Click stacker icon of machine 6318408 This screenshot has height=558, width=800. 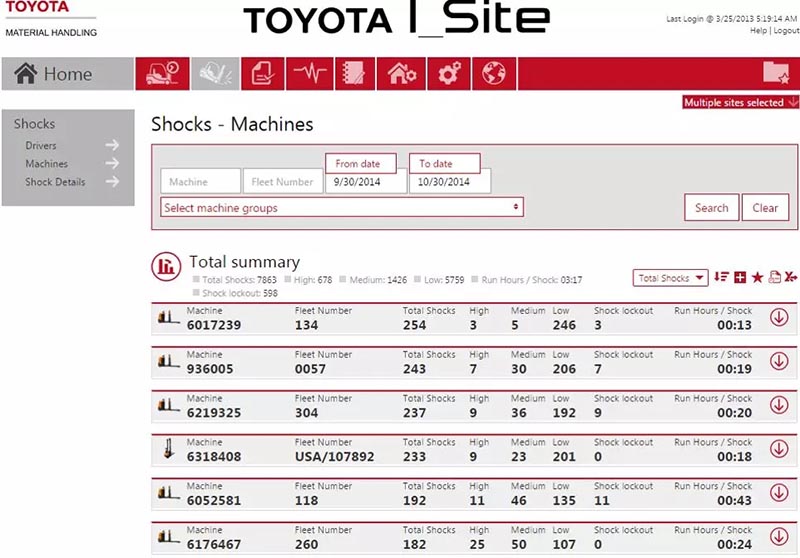(x=168, y=449)
